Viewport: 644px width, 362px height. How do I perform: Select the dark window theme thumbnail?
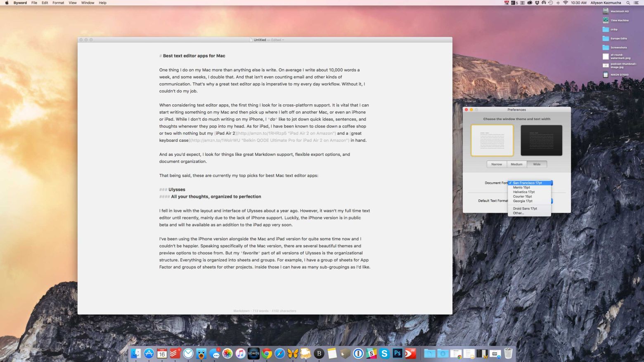(541, 141)
